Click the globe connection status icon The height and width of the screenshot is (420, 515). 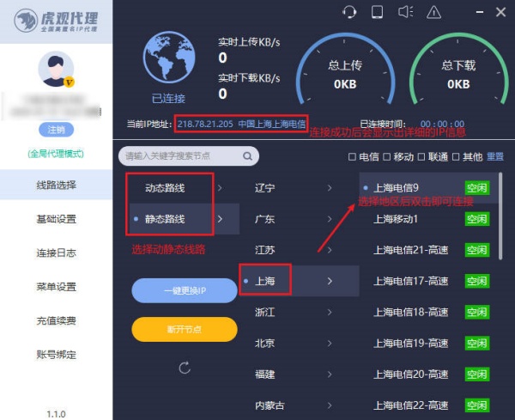169,58
